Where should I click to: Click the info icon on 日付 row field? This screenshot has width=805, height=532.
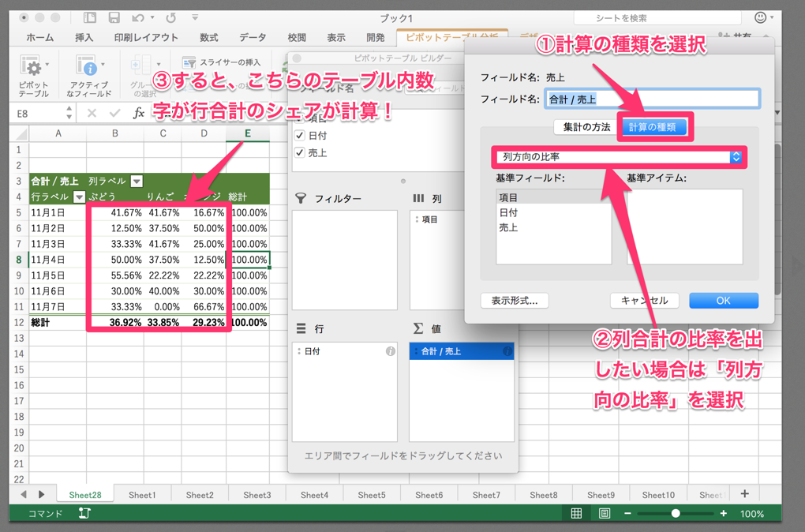coord(391,351)
